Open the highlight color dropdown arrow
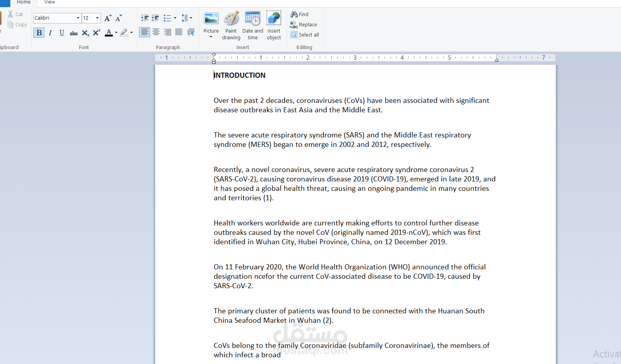This screenshot has height=364, width=621. (132, 33)
